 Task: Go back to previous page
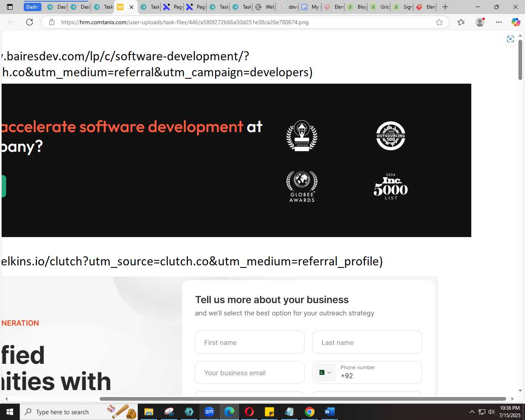click(11, 22)
